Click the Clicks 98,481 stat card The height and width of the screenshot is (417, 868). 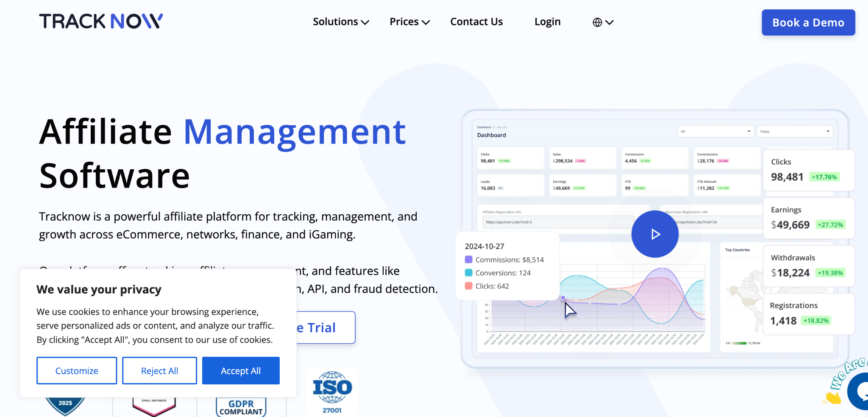pyautogui.click(x=809, y=170)
